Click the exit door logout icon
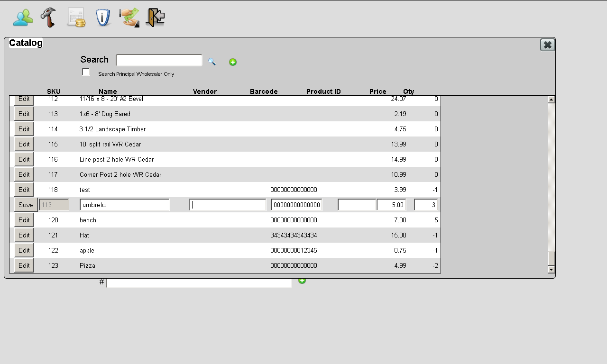Screen dimensions: 607x364 tap(155, 18)
